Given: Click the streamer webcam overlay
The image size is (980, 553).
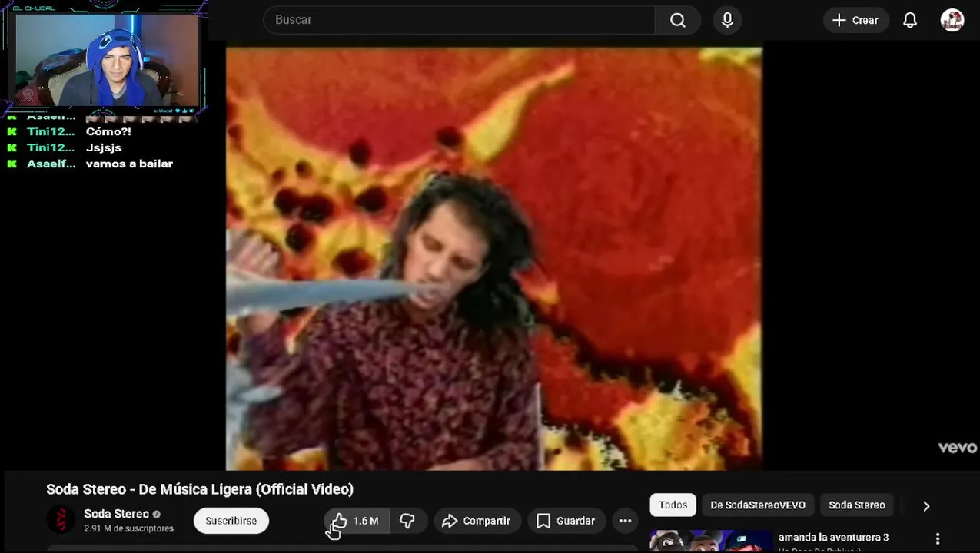Looking at the screenshot, I should [105, 58].
